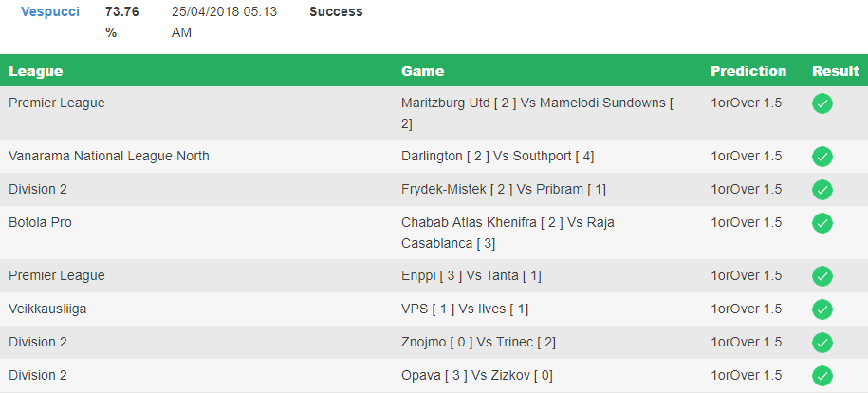
Task: Click the green check for Znojmo vs Trinec
Action: click(822, 343)
